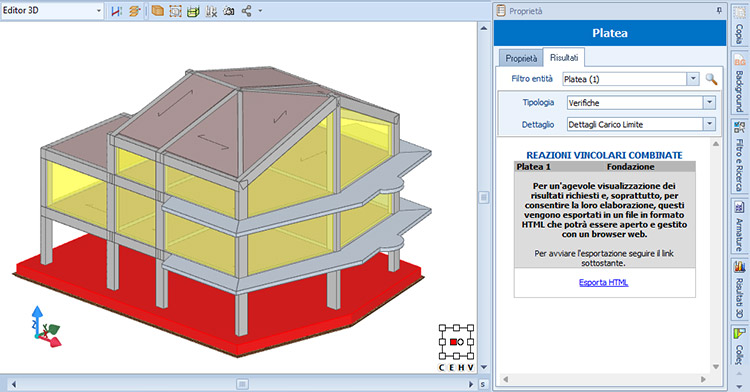The image size is (750, 392).
Task: Toggle the V view-mode button
Action: (x=470, y=367)
